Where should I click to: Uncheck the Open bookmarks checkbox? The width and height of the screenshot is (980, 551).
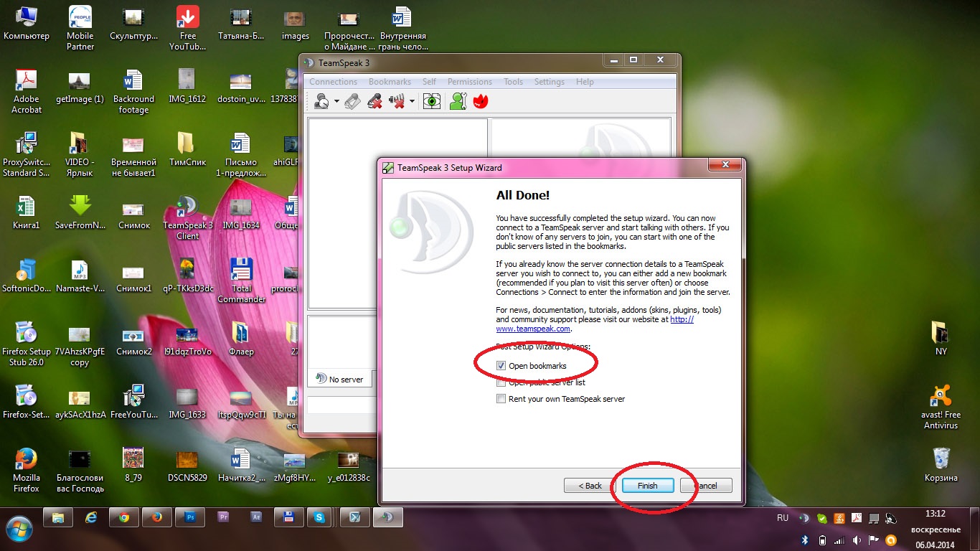[x=501, y=366]
